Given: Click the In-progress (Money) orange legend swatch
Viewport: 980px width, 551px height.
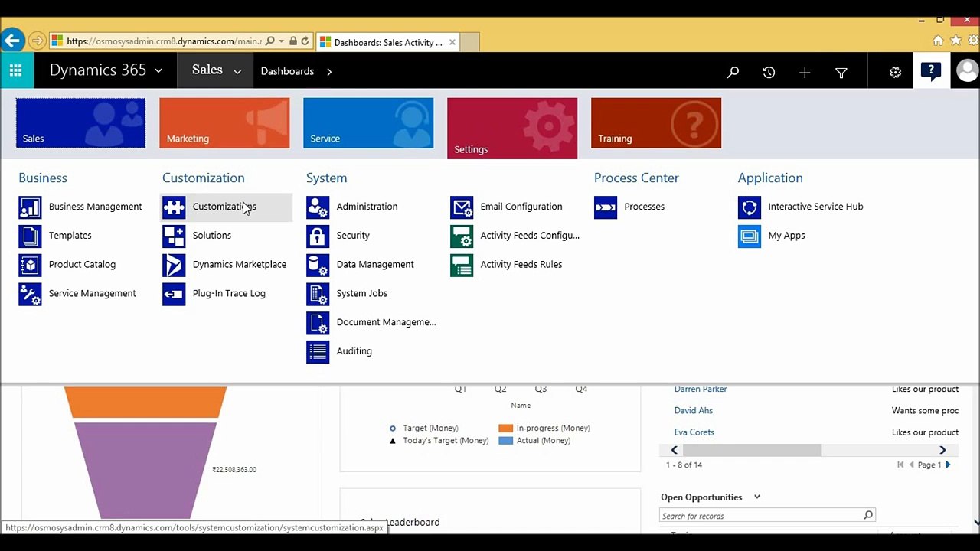Looking at the screenshot, I should 505,429.
